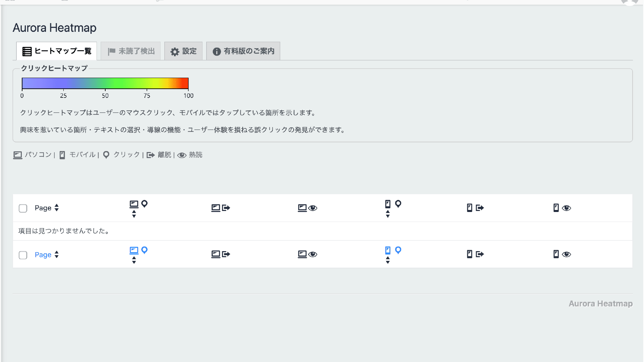
Task: Click the heatmap color gradient scale bar
Action: pos(105,83)
